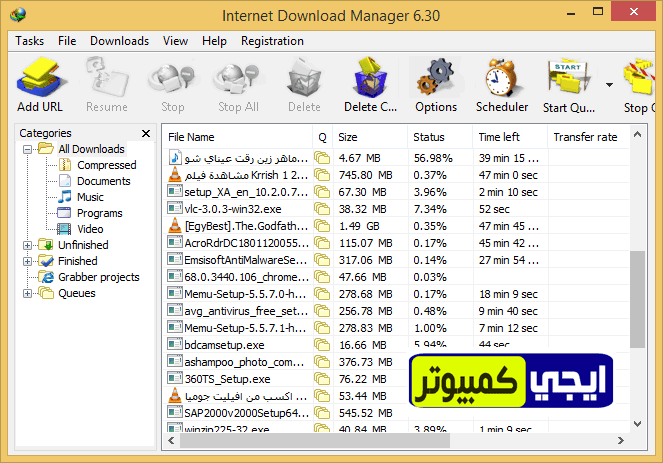Open Options gears icon

[436, 78]
